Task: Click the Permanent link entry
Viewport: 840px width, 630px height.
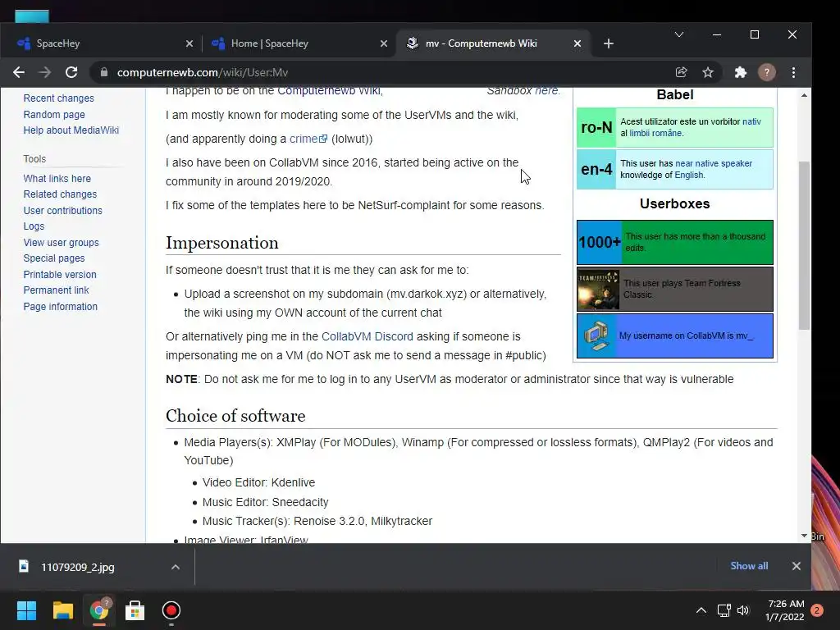Action: click(x=56, y=290)
